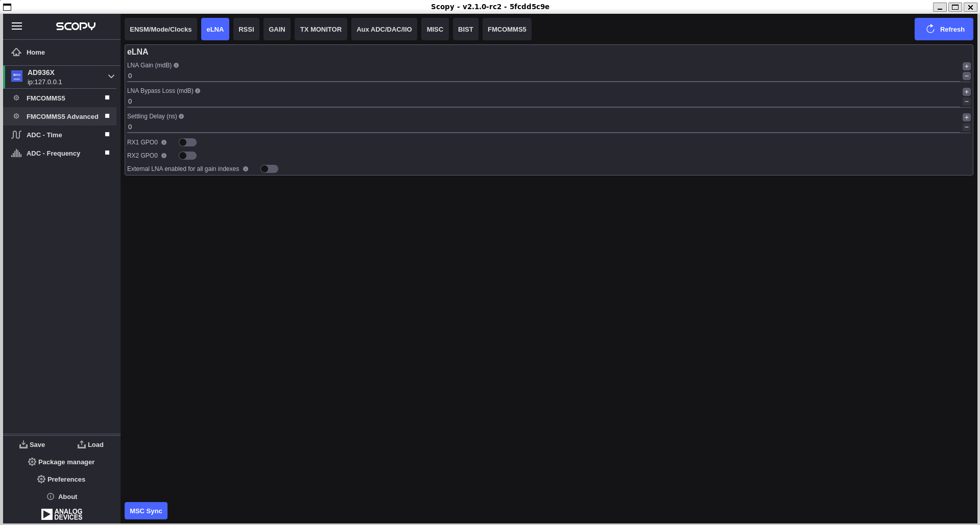Select the eLNA tab

click(x=215, y=29)
